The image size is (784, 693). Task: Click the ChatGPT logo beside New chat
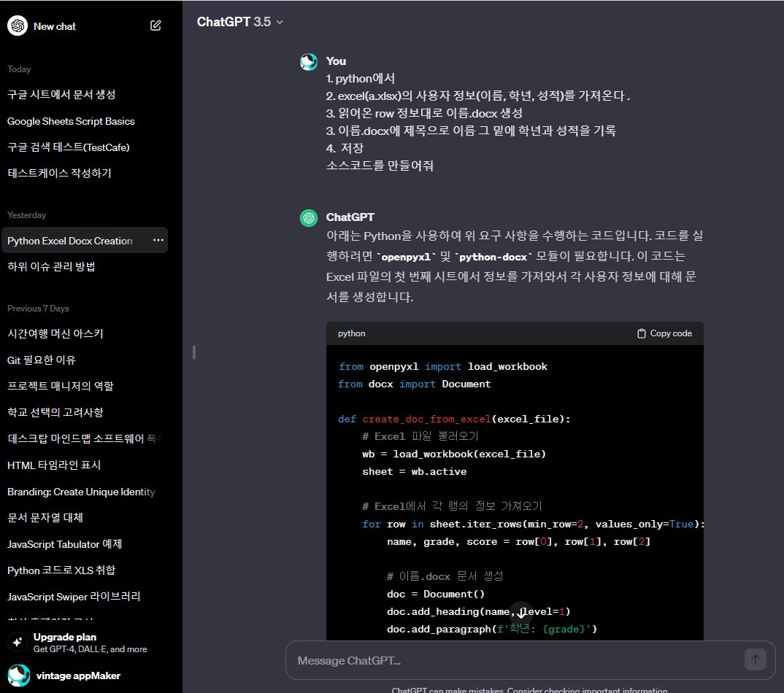[18, 26]
